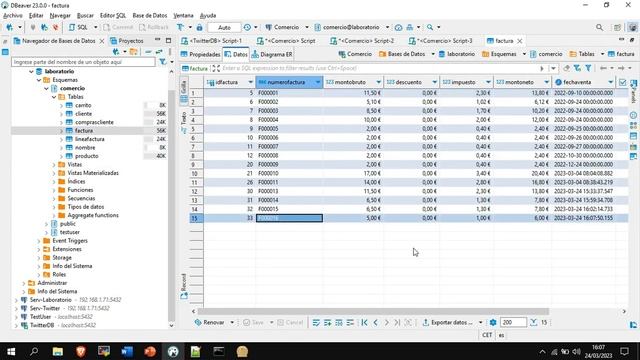Click the search magnifier in main toolbar

pyautogui.click(x=430, y=27)
